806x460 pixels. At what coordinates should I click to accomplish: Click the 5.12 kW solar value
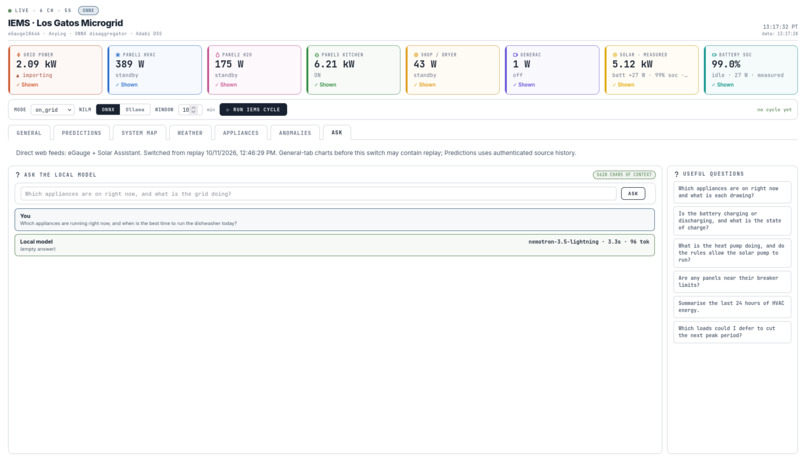point(632,64)
